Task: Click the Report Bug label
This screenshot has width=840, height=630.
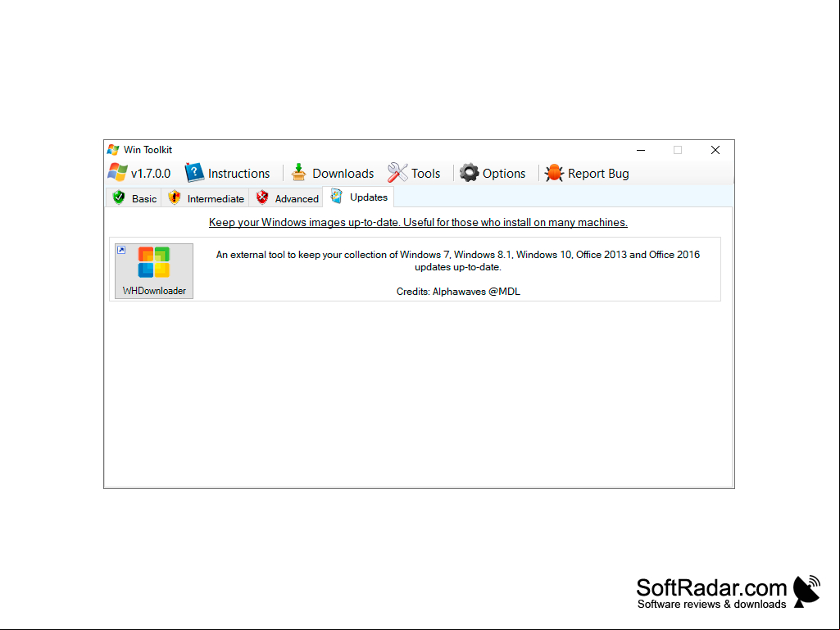Action: (598, 174)
